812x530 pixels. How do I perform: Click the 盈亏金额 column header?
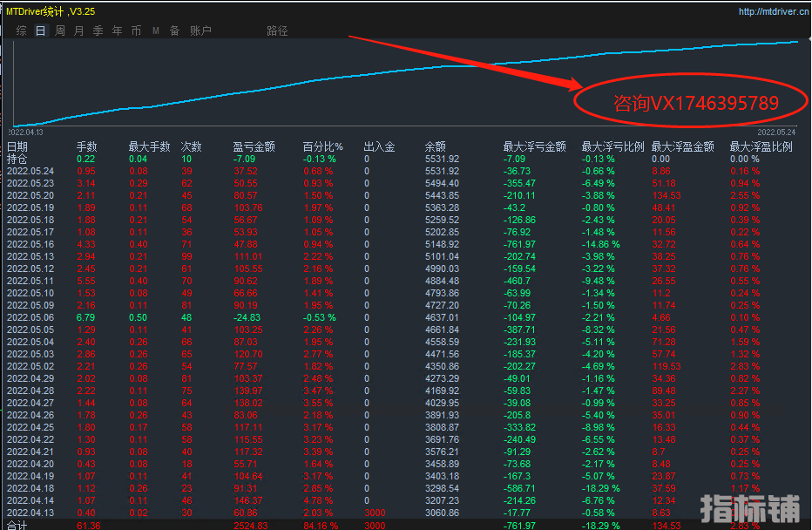(254, 147)
